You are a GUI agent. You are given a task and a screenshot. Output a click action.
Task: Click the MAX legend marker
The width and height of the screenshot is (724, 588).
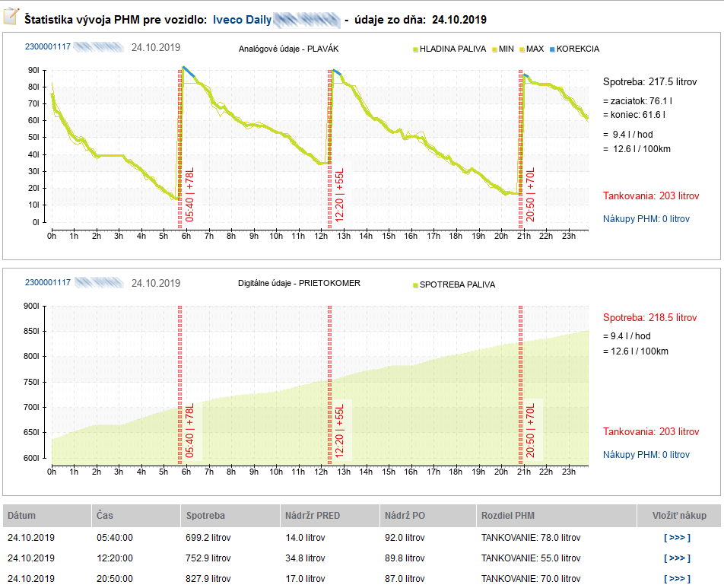(522, 49)
